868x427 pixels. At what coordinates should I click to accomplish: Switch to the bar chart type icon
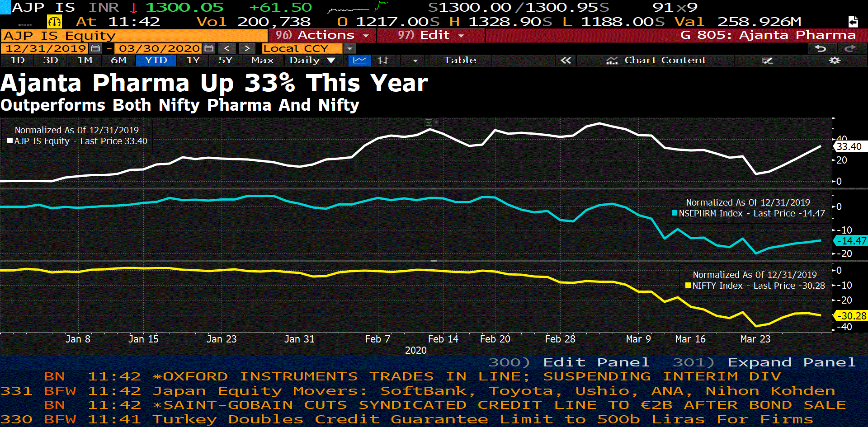tap(383, 61)
